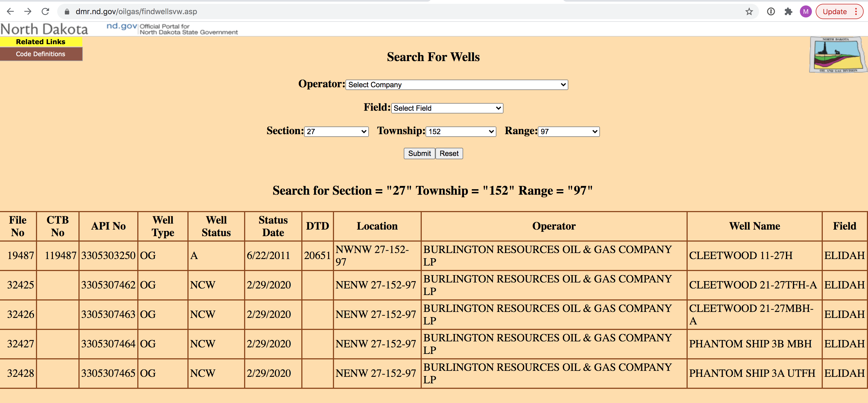Select API No 3305307464 cell
This screenshot has width=868, height=403.
coord(108,344)
